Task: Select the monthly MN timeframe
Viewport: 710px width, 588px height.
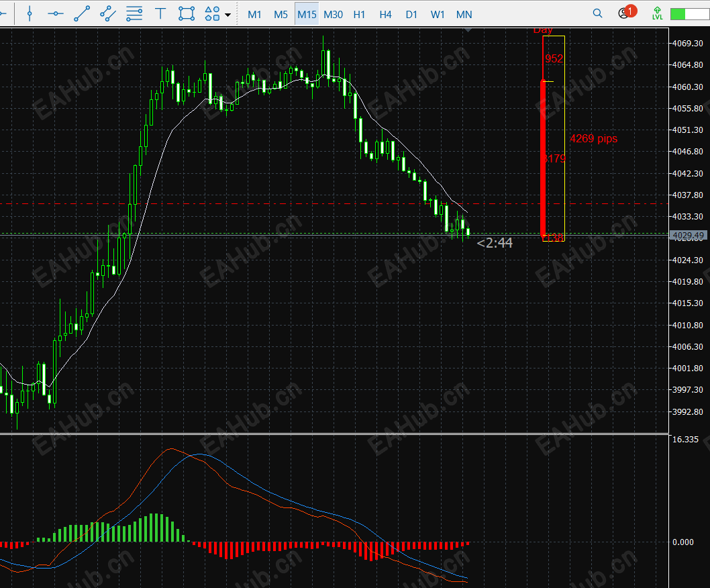Action: [464, 15]
